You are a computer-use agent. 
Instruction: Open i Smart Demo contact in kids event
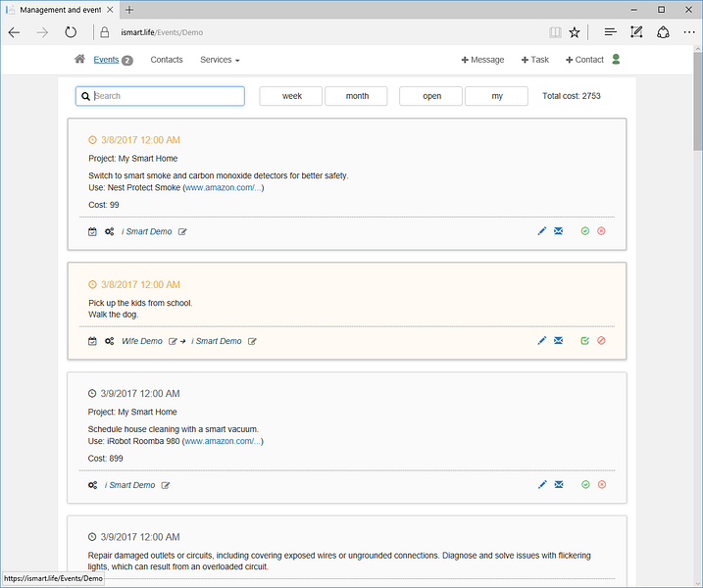pyautogui.click(x=217, y=341)
